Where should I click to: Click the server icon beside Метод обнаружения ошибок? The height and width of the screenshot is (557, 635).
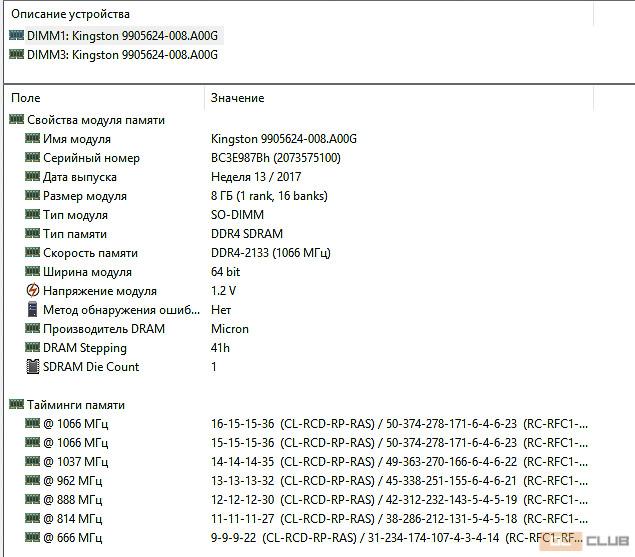tap(33, 309)
